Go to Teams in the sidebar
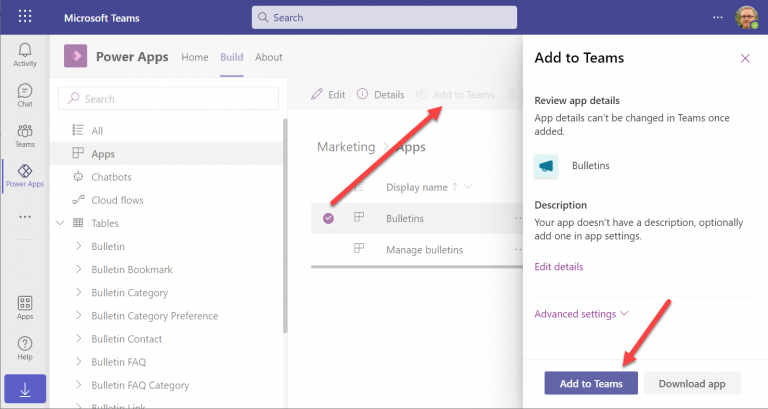The width and height of the screenshot is (768, 409). [x=25, y=135]
